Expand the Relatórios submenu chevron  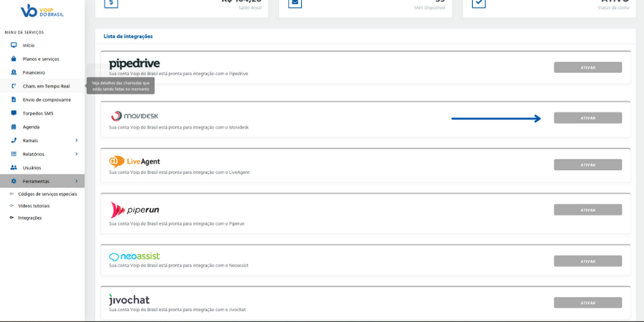click(x=77, y=154)
